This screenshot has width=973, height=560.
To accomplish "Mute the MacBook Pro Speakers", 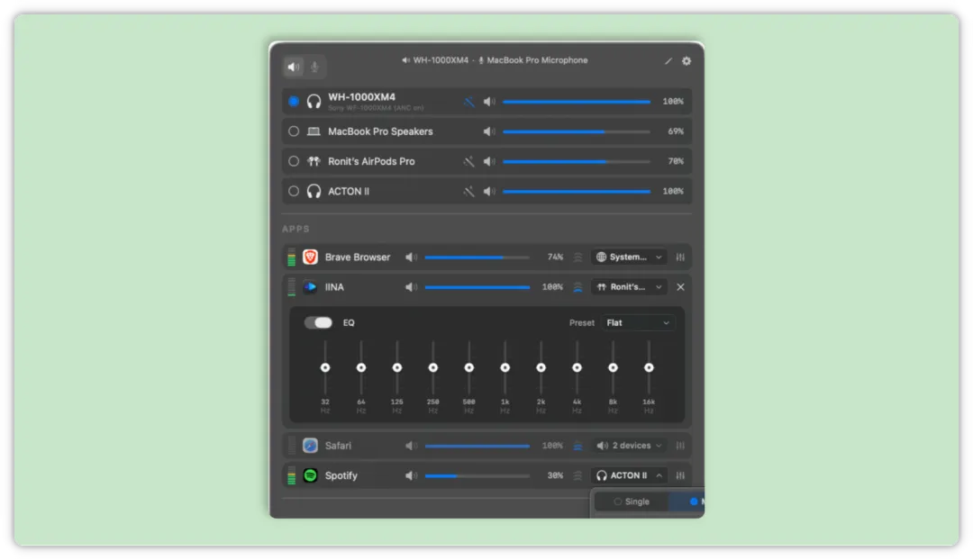I will [x=489, y=131].
